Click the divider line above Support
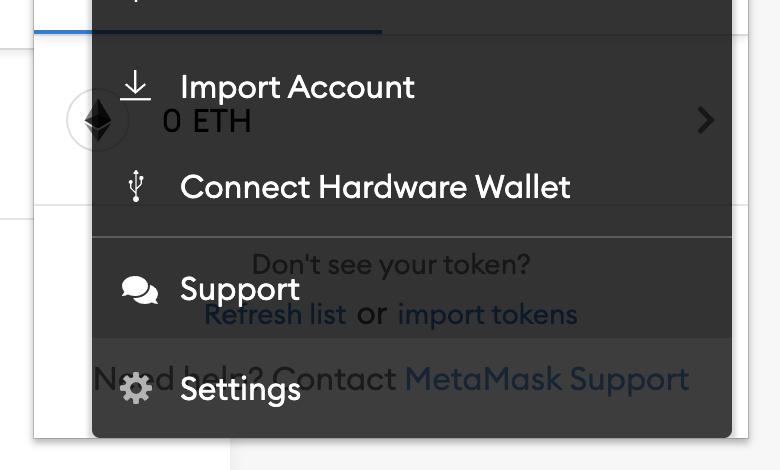 (412, 237)
